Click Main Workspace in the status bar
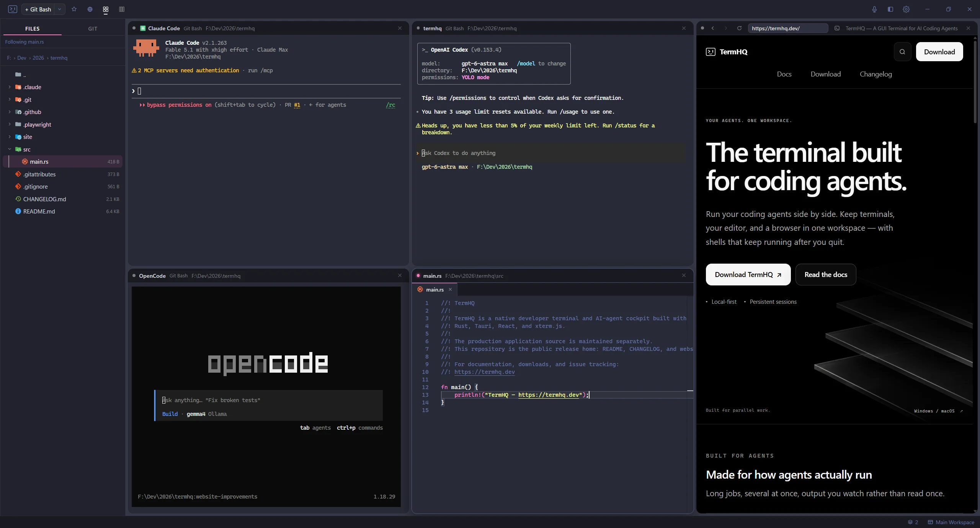 (x=951, y=522)
